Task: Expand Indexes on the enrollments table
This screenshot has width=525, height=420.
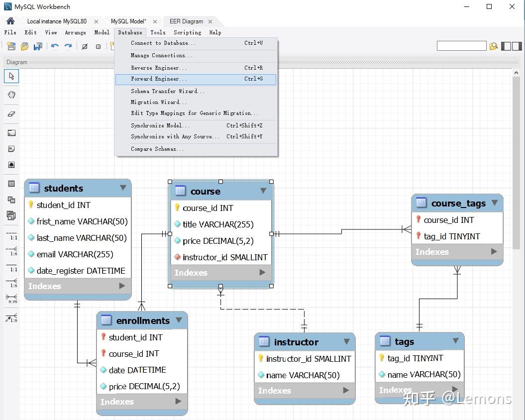Action: (x=178, y=402)
